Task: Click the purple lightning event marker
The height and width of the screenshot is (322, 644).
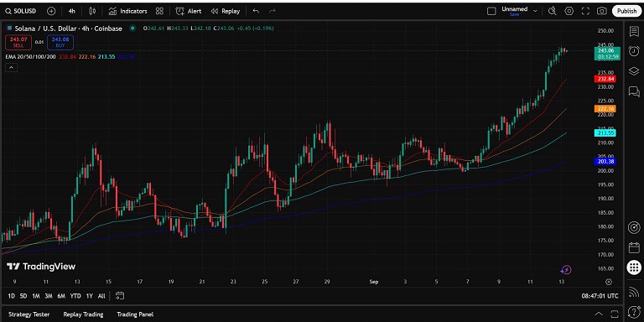Action: pyautogui.click(x=566, y=270)
